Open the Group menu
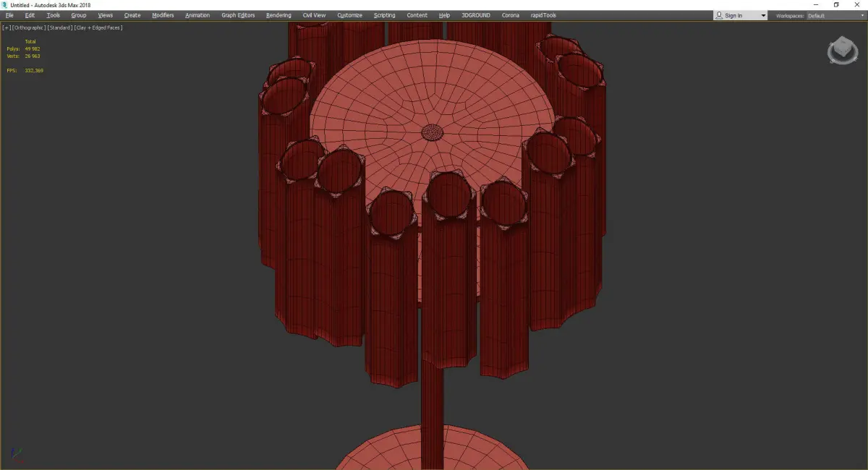868x470 pixels. click(78, 15)
